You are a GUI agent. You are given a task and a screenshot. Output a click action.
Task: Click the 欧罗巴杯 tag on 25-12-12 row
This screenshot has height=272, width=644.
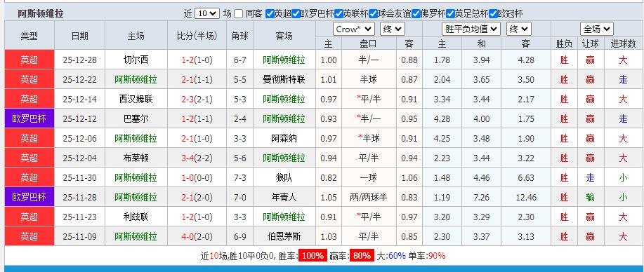29,119
